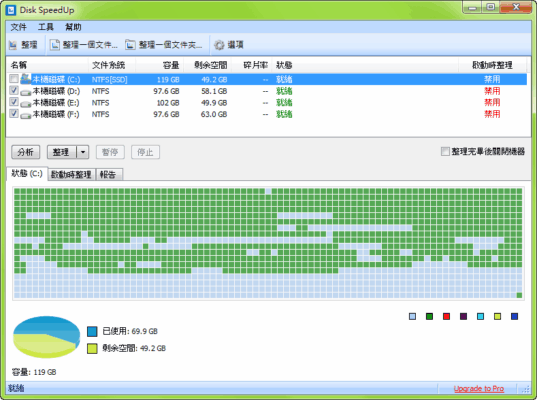Click the light blue legend swatch
The image size is (537, 400).
[x=412, y=316]
